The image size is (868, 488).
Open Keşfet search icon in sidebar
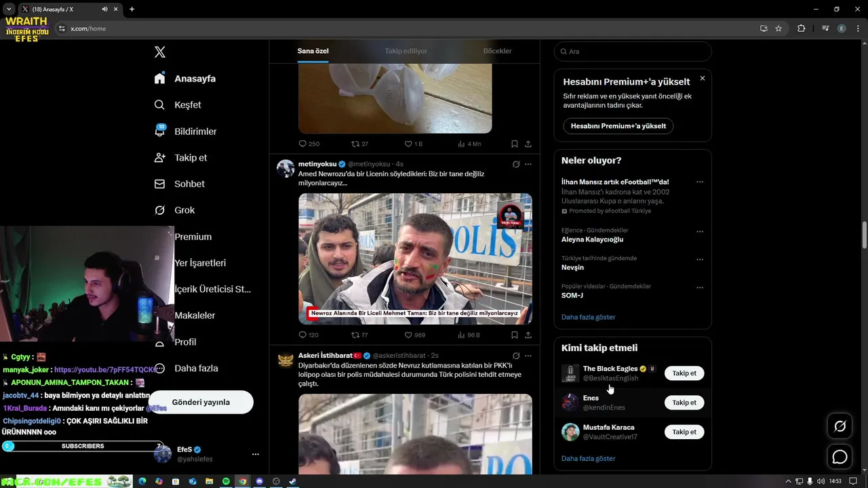(x=159, y=105)
